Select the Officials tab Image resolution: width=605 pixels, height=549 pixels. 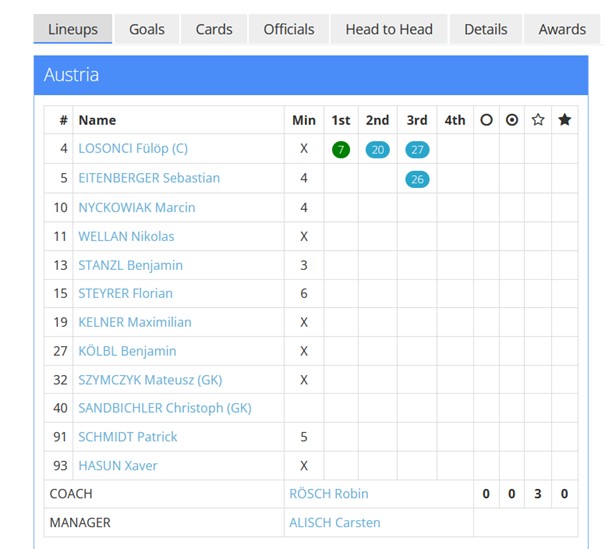pos(289,29)
